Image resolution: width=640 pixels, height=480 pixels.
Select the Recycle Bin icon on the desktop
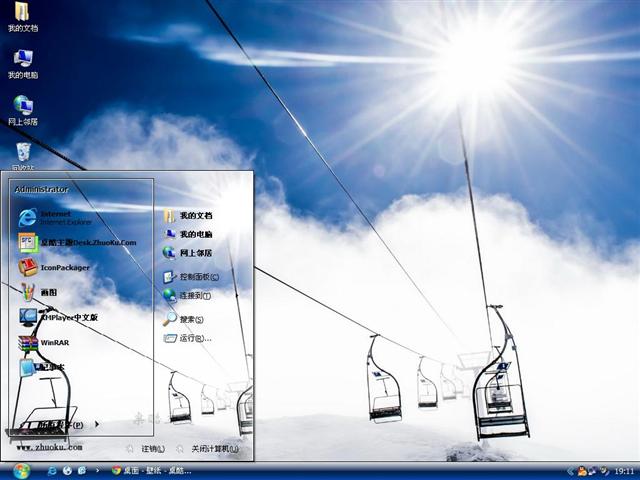click(x=23, y=155)
